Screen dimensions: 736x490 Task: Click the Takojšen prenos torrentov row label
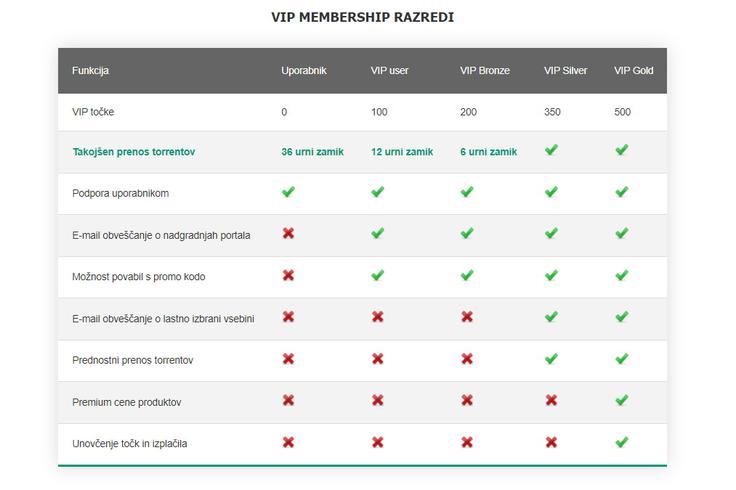(x=134, y=152)
